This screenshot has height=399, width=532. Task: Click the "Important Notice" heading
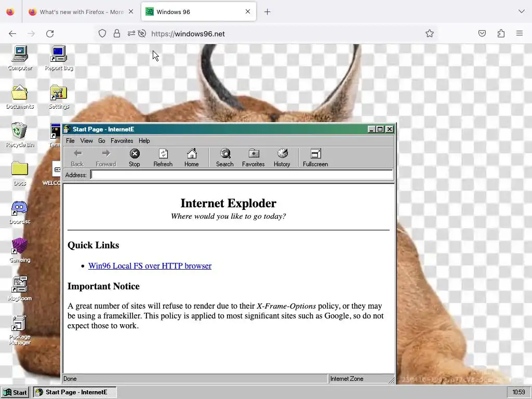[x=103, y=286]
